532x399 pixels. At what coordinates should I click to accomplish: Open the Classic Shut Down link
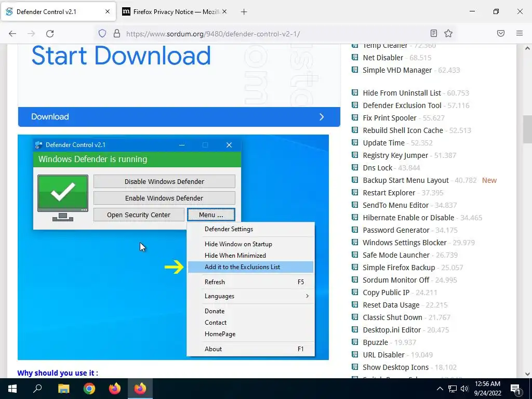[393, 317]
